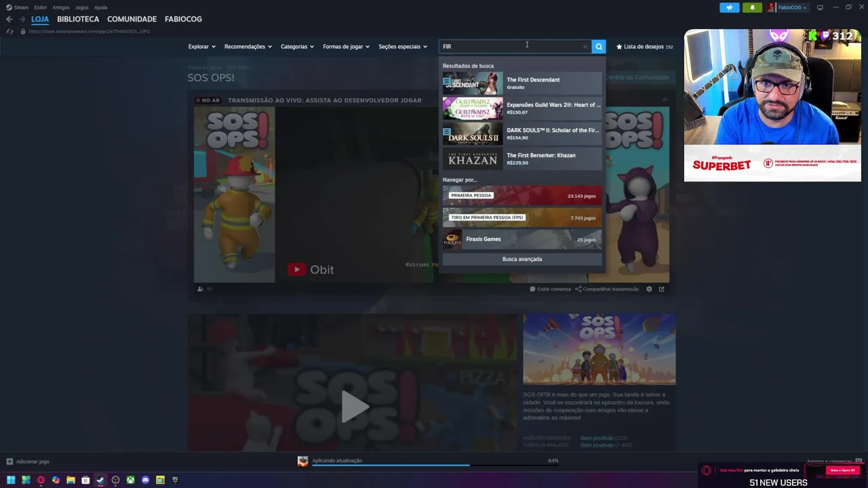
Task: Click the magnifier search button
Action: coord(598,46)
